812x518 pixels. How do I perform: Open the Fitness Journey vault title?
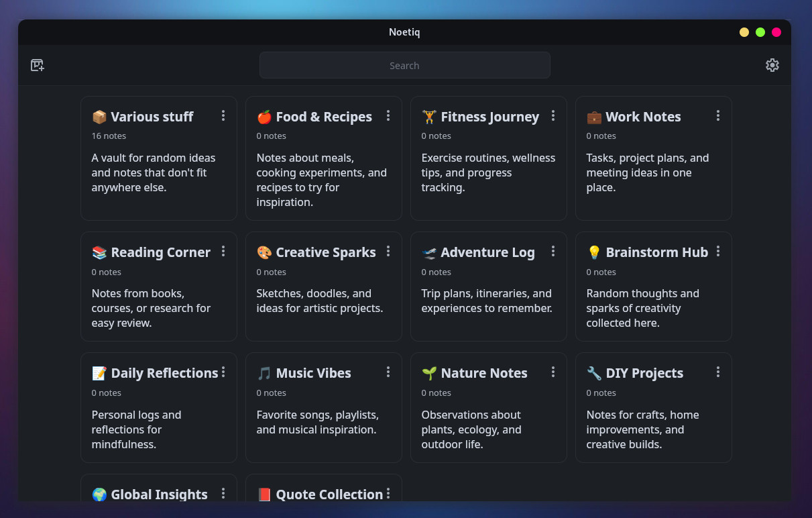coord(490,117)
